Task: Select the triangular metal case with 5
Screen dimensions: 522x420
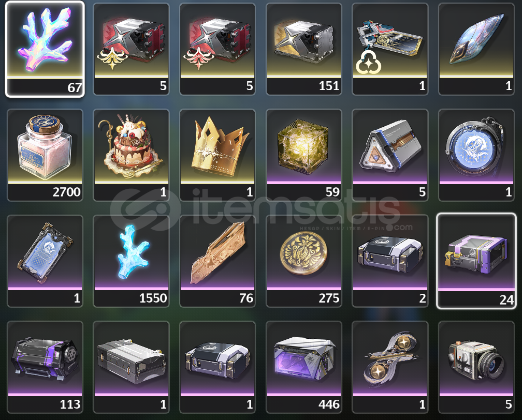Action: [x=390, y=155]
